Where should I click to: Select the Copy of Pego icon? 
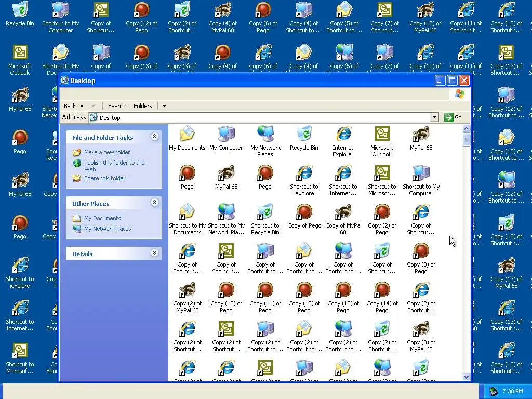click(304, 216)
